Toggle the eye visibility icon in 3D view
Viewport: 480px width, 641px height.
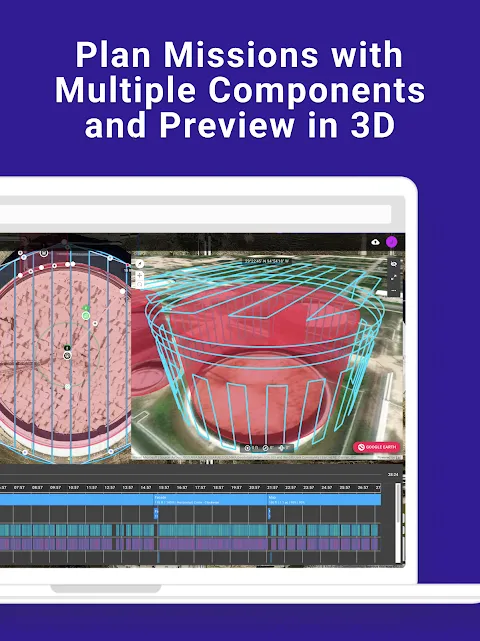point(394,264)
